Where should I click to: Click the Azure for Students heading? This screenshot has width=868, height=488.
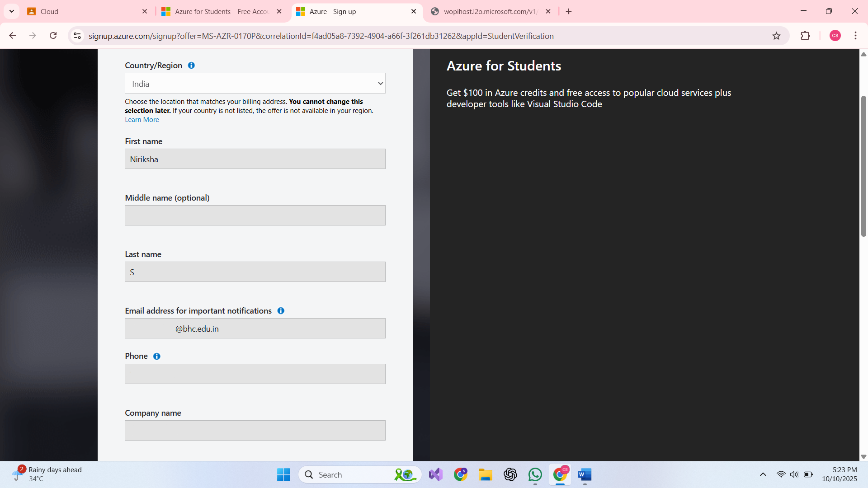pos(504,66)
